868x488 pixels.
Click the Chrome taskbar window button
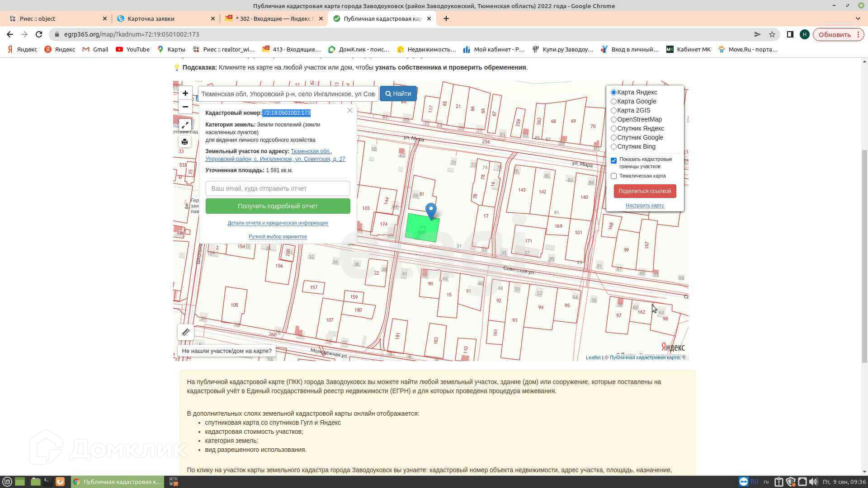point(118,482)
